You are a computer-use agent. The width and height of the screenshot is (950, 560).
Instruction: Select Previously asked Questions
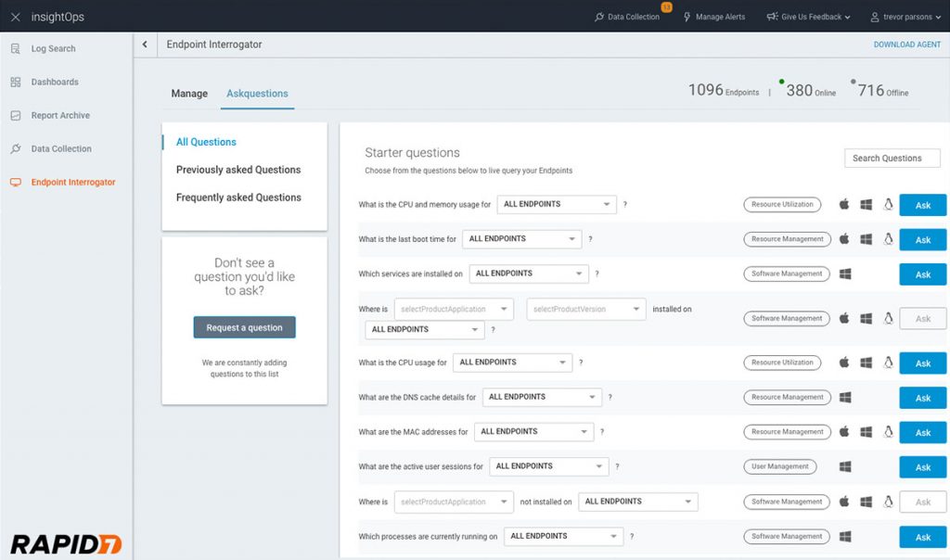pyautogui.click(x=238, y=170)
